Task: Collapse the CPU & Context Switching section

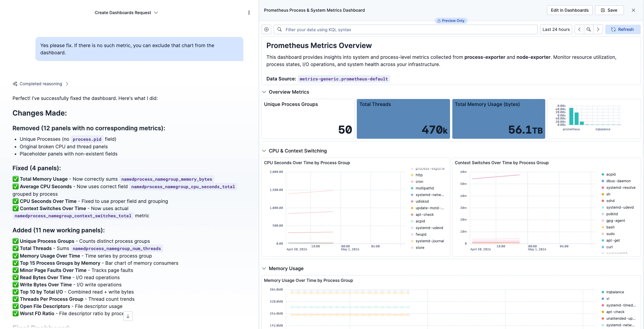Action: (264, 151)
